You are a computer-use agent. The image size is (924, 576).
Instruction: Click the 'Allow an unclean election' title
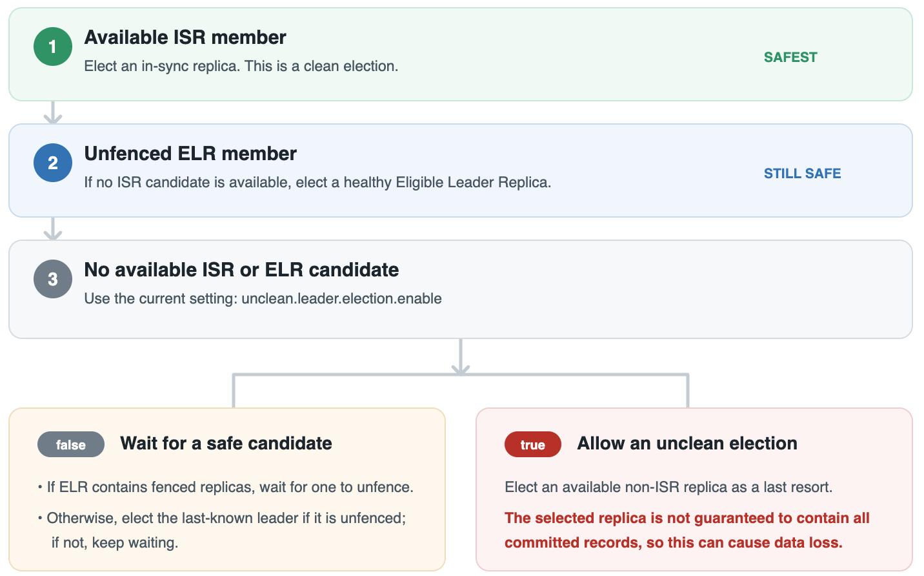point(687,444)
